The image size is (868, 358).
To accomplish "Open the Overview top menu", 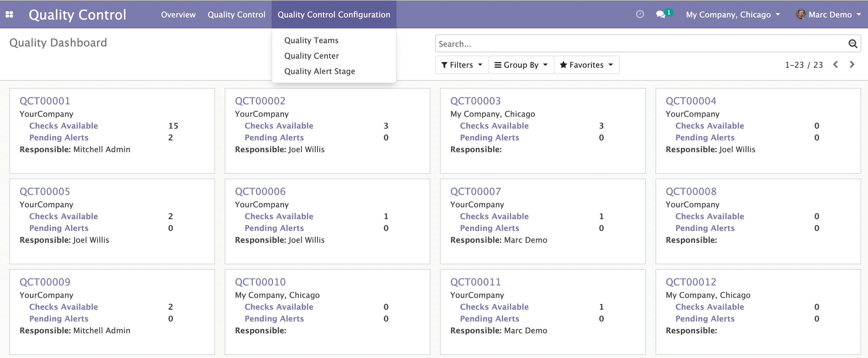I will point(178,15).
